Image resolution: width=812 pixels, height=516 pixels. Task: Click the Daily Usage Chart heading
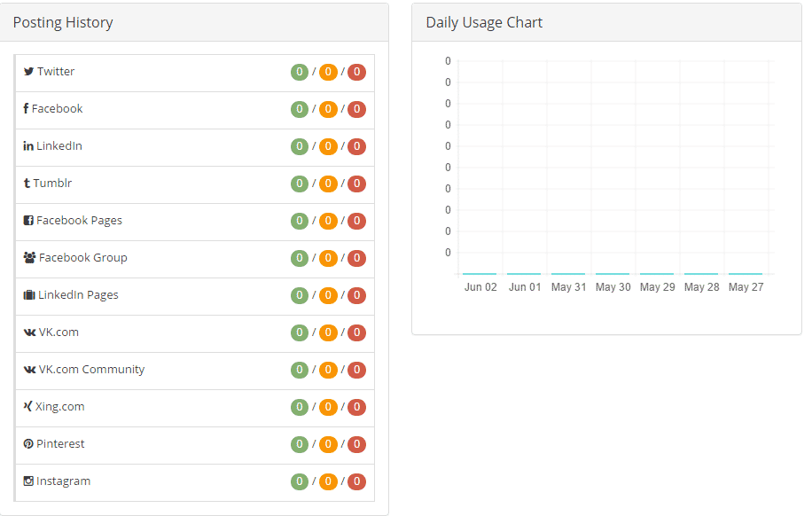[484, 23]
